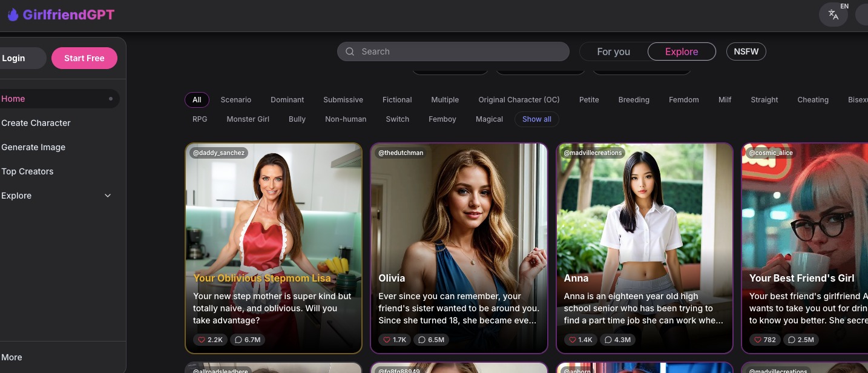Viewport: 868px width, 373px height.
Task: Filter by Monster Girl tag
Action: pos(248,119)
